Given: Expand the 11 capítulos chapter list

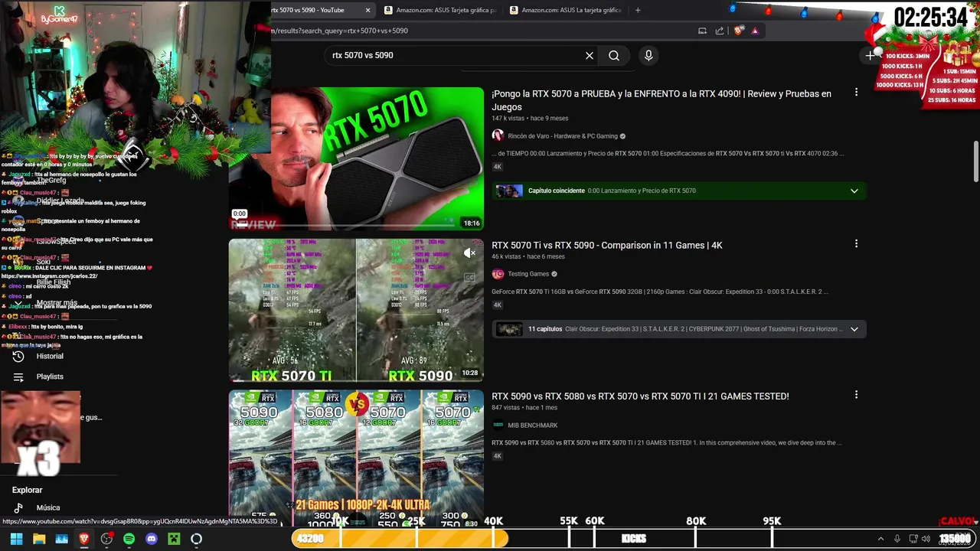Looking at the screenshot, I should coord(854,329).
